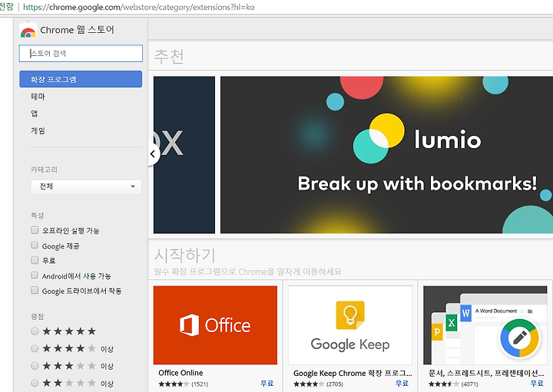The image size is (553, 392).
Task: Click the browser address bar URL
Action: (138, 7)
